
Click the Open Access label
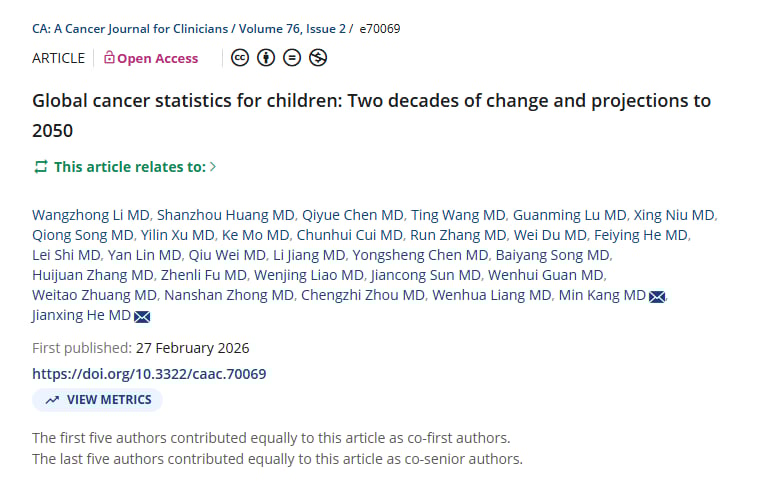click(157, 58)
